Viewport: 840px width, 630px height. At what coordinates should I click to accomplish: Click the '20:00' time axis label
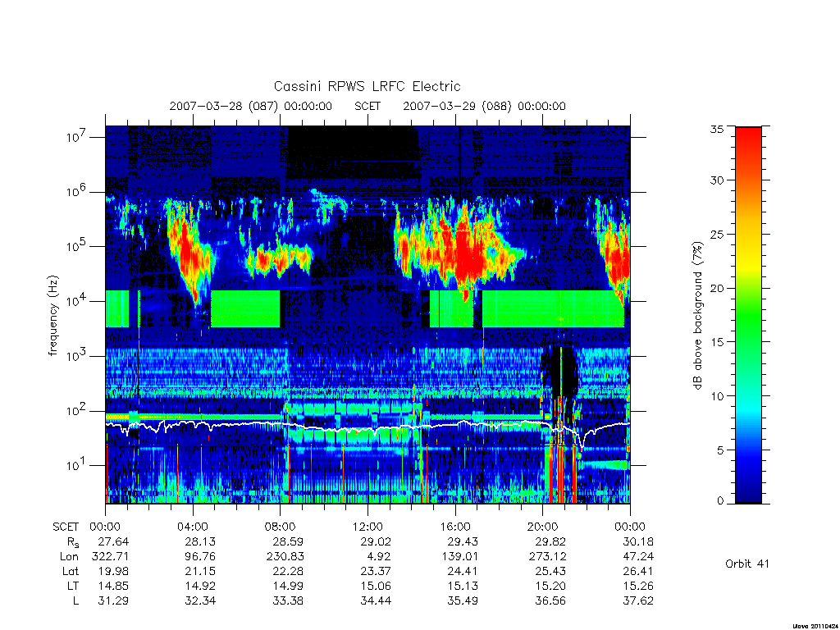pos(543,527)
